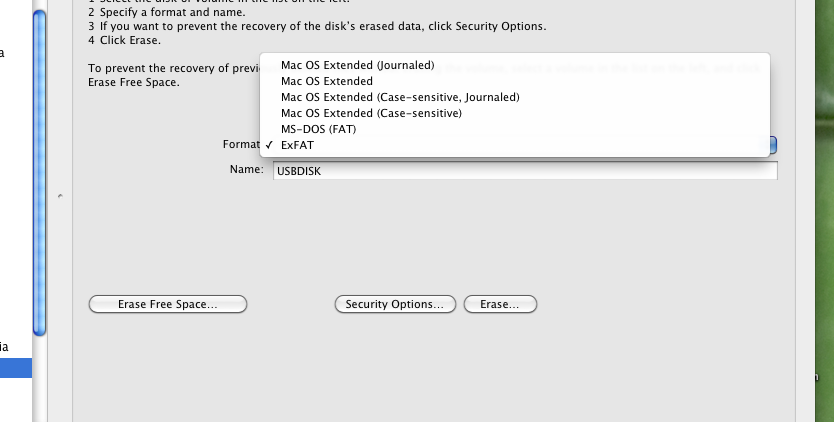
Task: Keep ExFAT as the selected format
Action: 298,146
